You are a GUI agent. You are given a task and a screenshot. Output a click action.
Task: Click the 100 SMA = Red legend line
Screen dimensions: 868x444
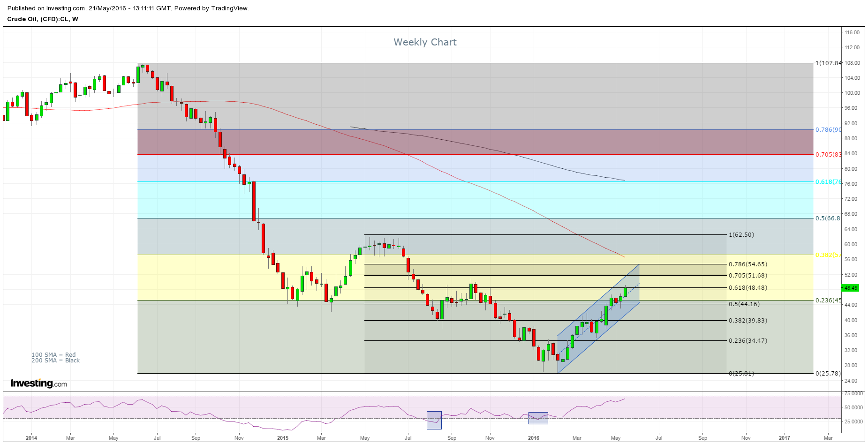click(53, 355)
